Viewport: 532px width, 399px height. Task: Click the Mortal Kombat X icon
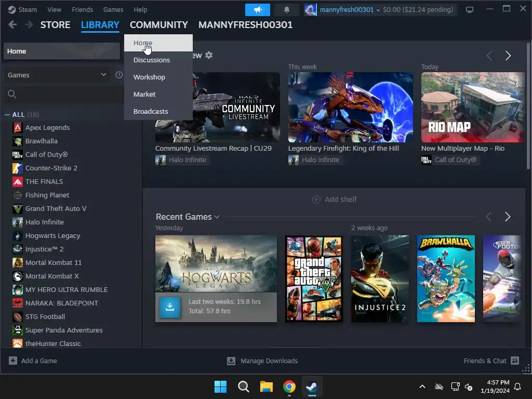tap(18, 276)
